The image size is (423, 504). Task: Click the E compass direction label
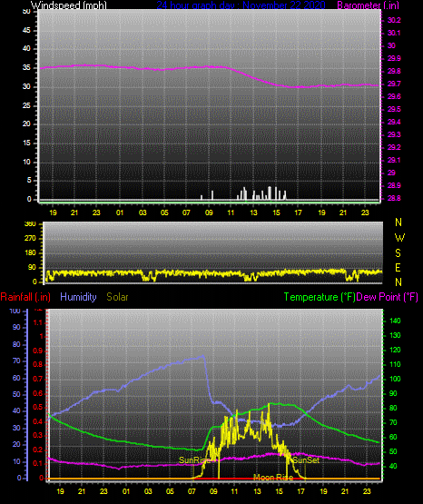(398, 267)
